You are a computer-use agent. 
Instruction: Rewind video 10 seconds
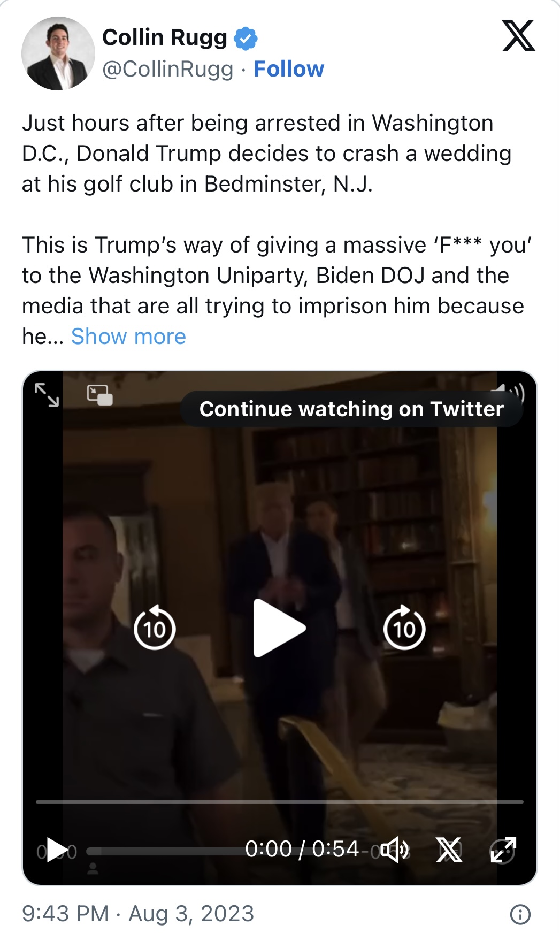[154, 628]
